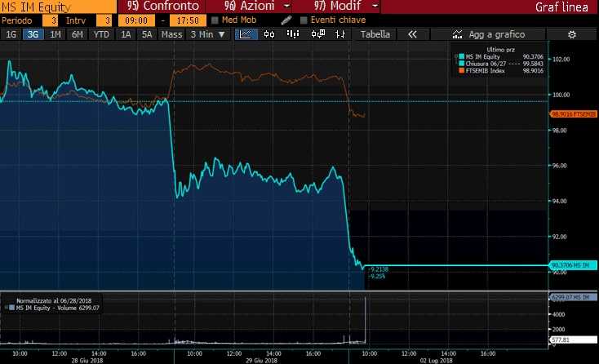Click the 02 Lug 2018 date label

pyautogui.click(x=437, y=360)
